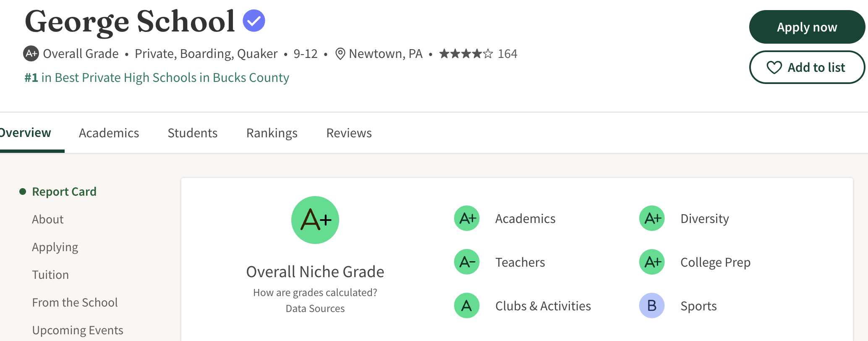Jump to Tuition section in sidebar

pos(50,275)
